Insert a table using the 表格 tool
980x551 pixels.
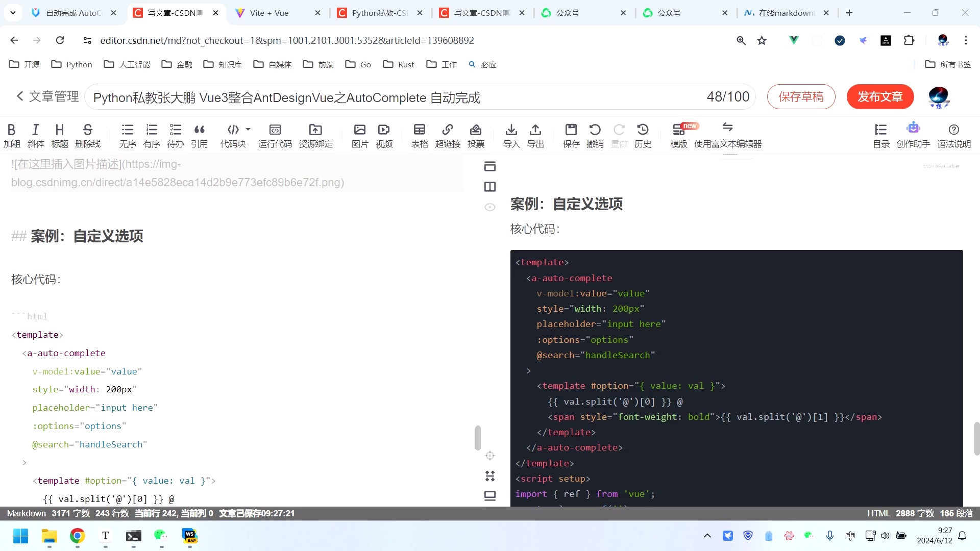(420, 134)
